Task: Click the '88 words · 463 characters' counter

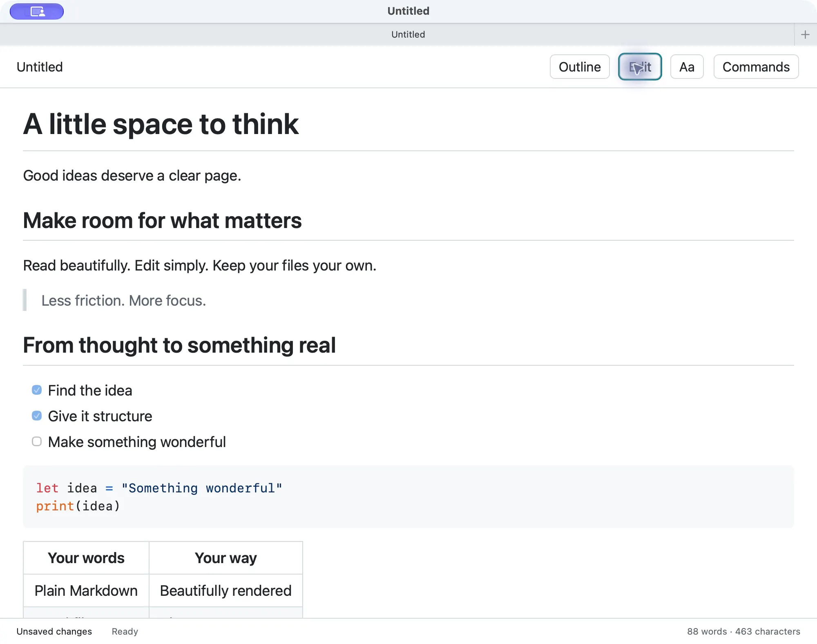Action: (x=743, y=632)
